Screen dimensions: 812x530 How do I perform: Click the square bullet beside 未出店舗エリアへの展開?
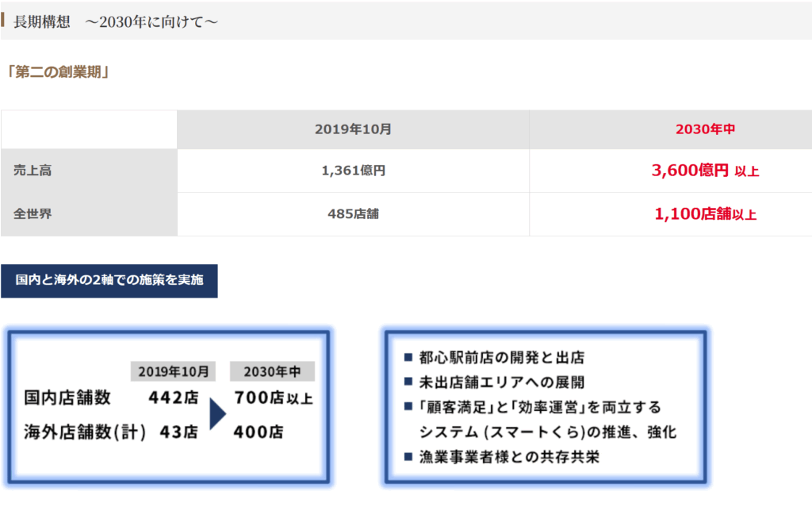pos(408,382)
